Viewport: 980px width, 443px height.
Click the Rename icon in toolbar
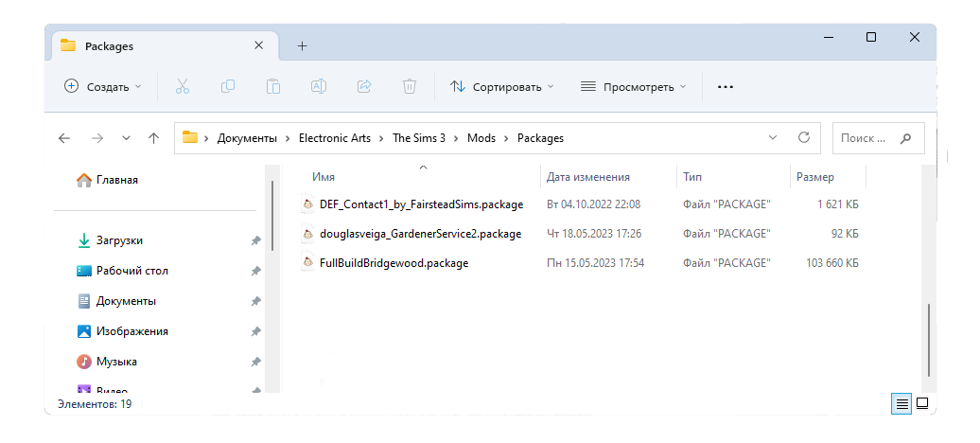(x=319, y=86)
